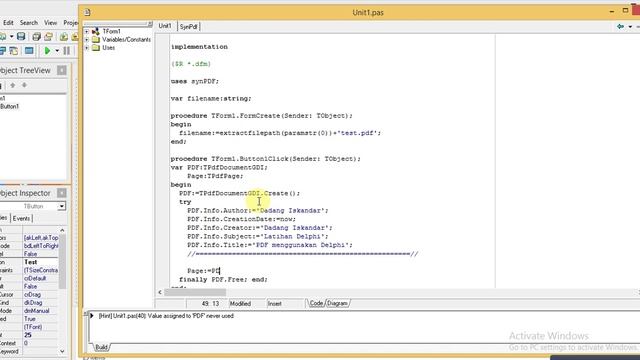The height and width of the screenshot is (360, 640).
Task: Click the move down arrow in Object TreeView
Action: (24, 85)
